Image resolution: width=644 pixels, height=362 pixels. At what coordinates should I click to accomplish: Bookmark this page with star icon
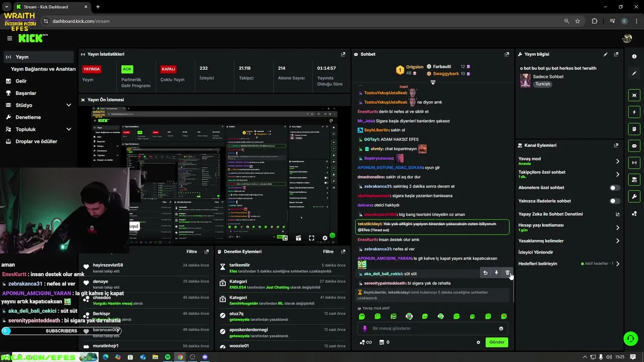(x=578, y=21)
